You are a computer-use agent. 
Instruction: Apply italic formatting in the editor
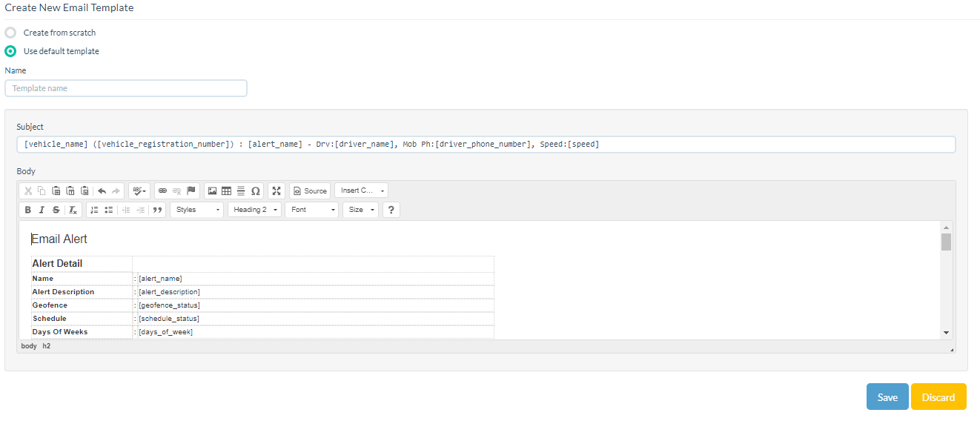42,210
